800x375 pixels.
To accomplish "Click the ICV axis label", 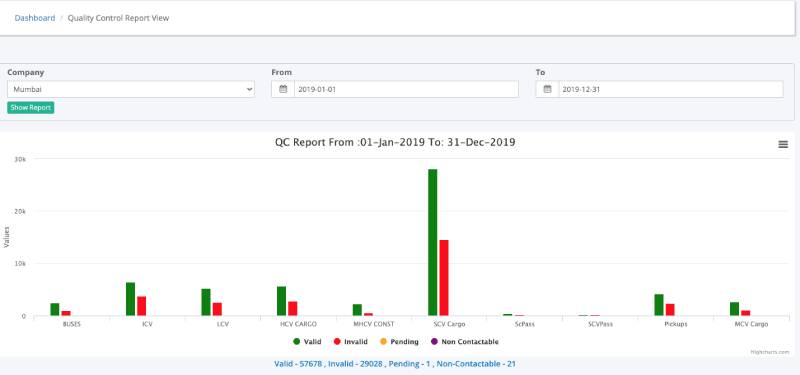I will [147, 324].
